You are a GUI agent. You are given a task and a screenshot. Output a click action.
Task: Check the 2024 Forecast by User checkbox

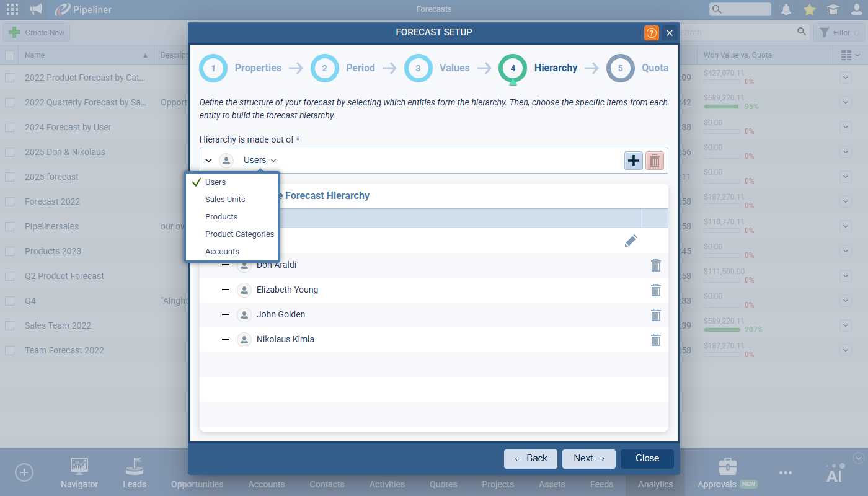9,127
